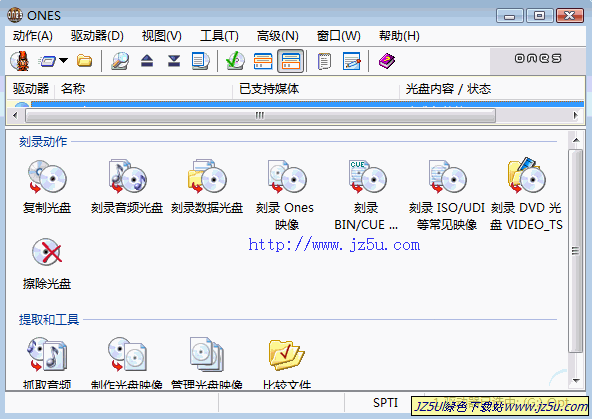Viewport: 592px width, 419px height.
Task: Open the 动作(A) menu
Action: click(33, 36)
